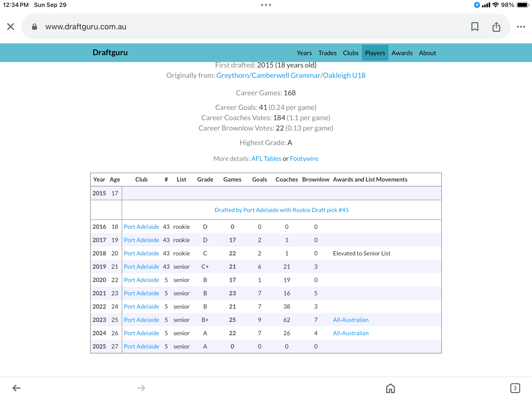Follow the Greythorn origin link
532x399 pixels.
[x=233, y=75]
